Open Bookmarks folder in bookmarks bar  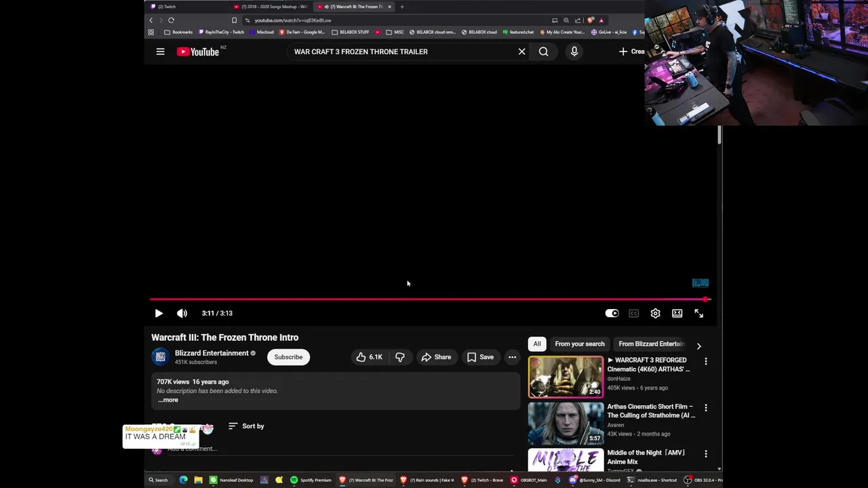pos(178,32)
